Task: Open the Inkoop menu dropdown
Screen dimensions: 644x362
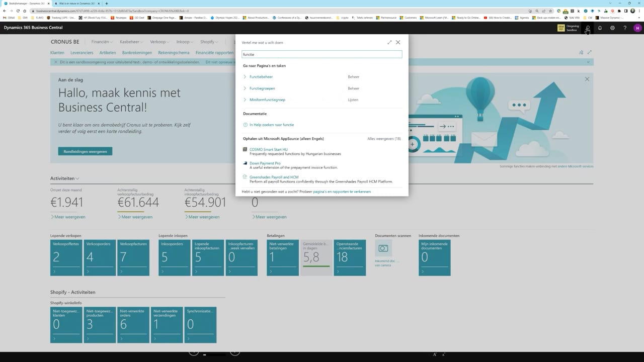Action: pyautogui.click(x=185, y=42)
